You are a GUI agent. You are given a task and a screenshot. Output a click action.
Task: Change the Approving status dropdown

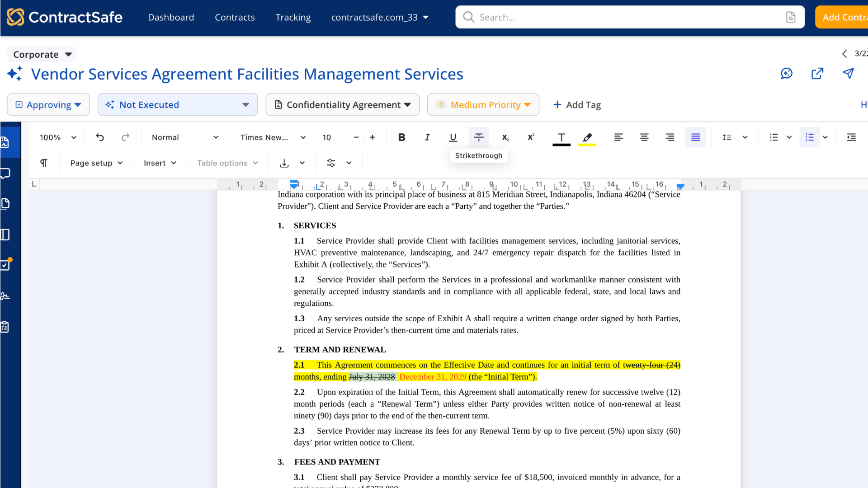tap(48, 105)
